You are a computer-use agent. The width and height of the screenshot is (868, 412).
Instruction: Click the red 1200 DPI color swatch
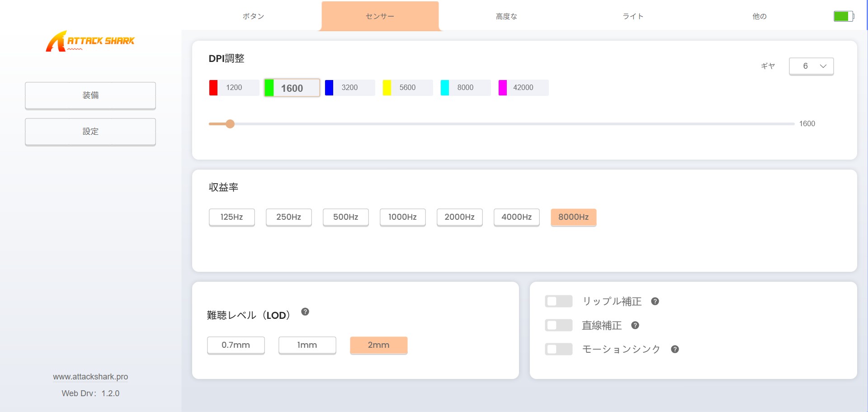(x=213, y=88)
